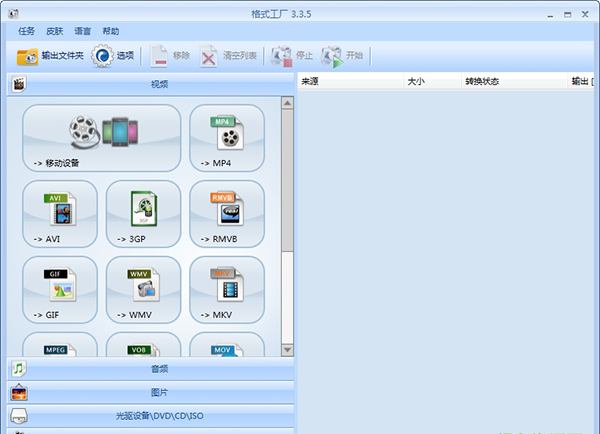Click the 开始 start toolbar button
This screenshot has height=434, width=600.
click(342, 56)
